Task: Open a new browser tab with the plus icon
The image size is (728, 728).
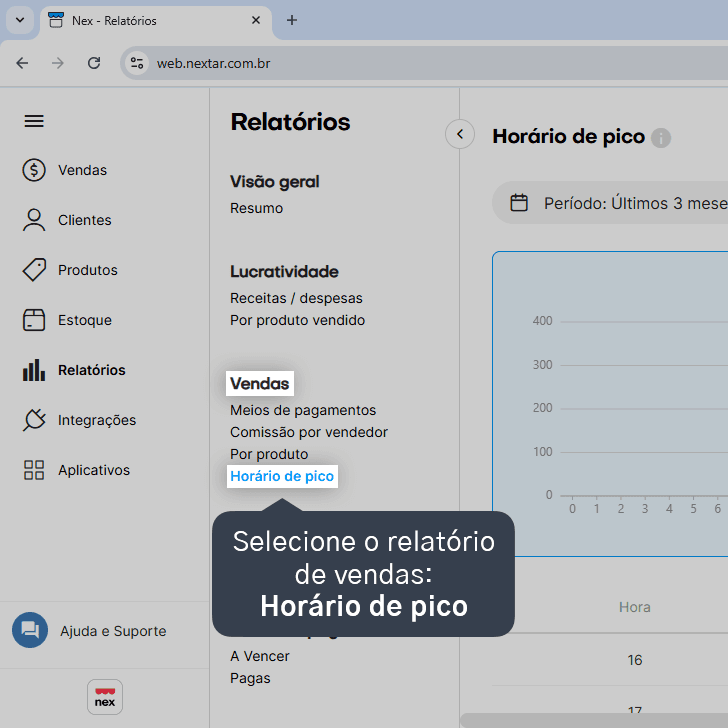Action: tap(292, 20)
